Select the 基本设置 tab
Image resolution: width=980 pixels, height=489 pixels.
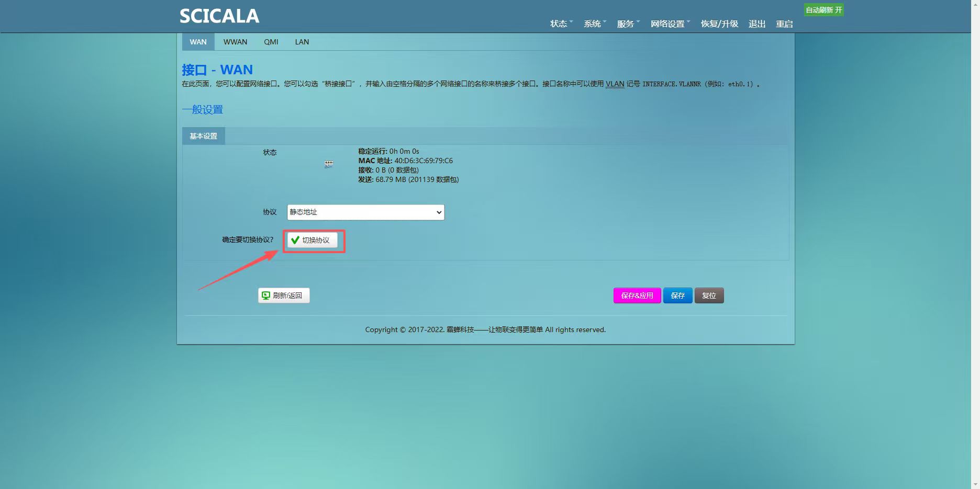tap(203, 136)
